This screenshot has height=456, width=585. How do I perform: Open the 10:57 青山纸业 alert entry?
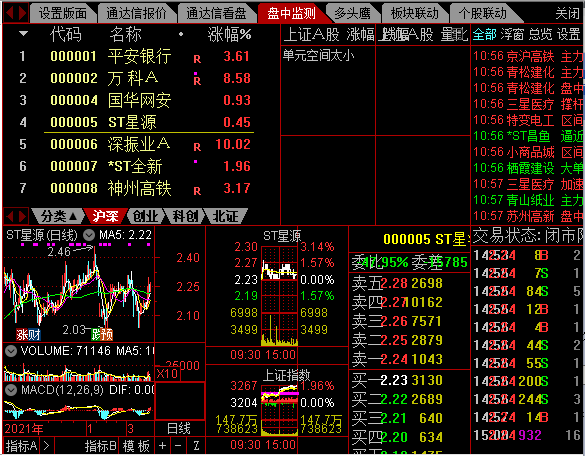tap(528, 200)
